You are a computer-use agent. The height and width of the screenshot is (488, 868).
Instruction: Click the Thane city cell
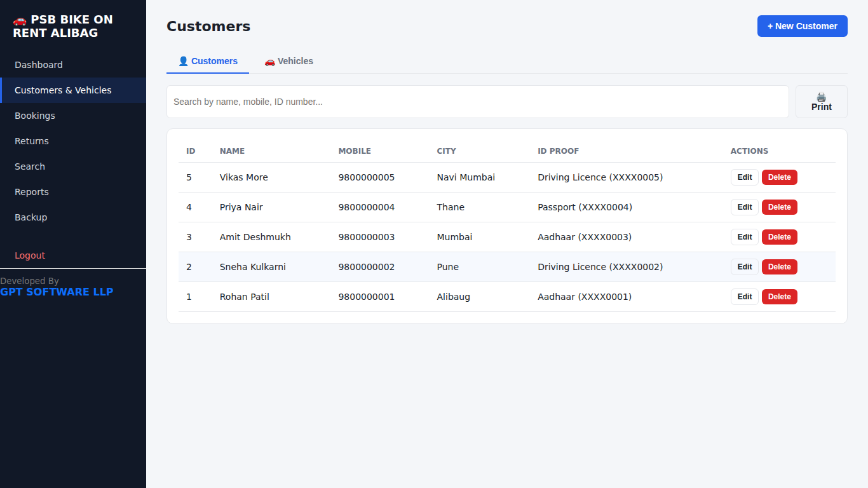click(x=451, y=207)
